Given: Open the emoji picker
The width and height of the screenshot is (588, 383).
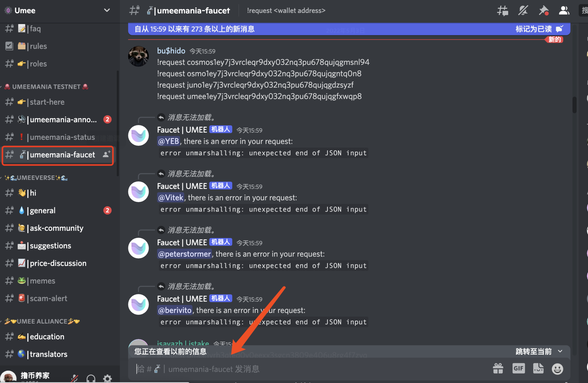Looking at the screenshot, I should 557,369.
